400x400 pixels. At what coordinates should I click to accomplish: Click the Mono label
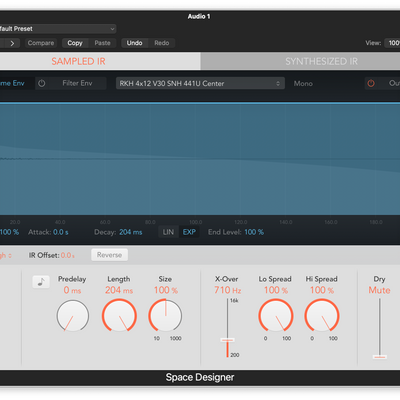[303, 84]
